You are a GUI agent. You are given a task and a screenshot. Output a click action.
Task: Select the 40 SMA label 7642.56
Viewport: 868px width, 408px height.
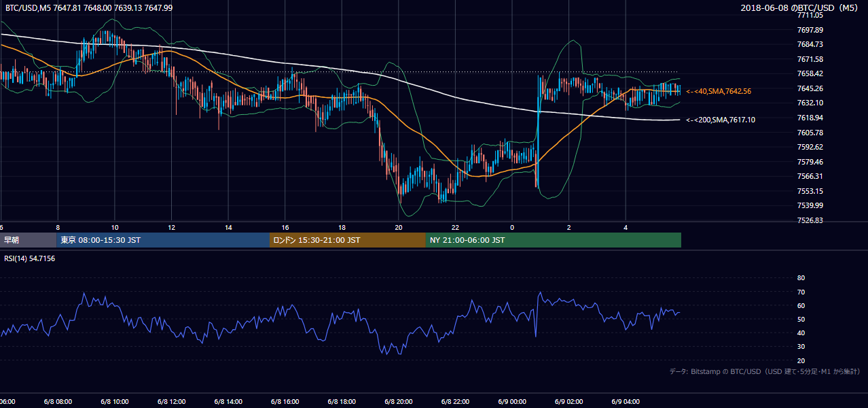(719, 90)
